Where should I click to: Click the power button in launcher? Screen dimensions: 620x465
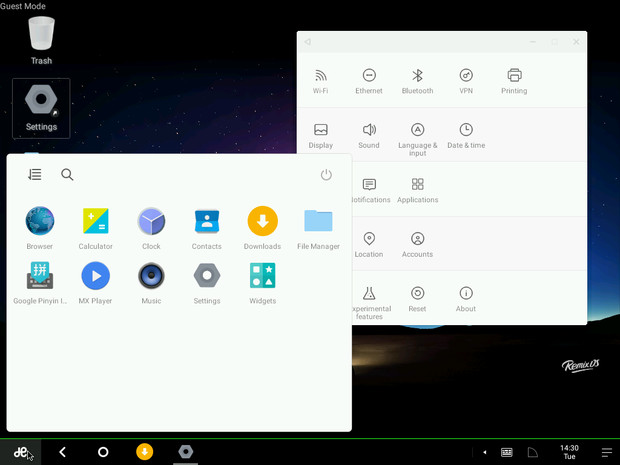pyautogui.click(x=326, y=175)
